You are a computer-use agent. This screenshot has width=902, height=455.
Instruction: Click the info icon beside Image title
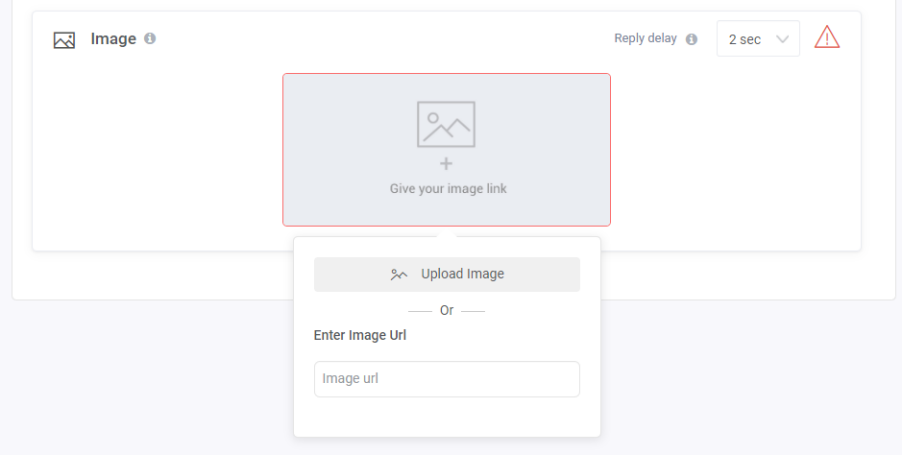150,39
